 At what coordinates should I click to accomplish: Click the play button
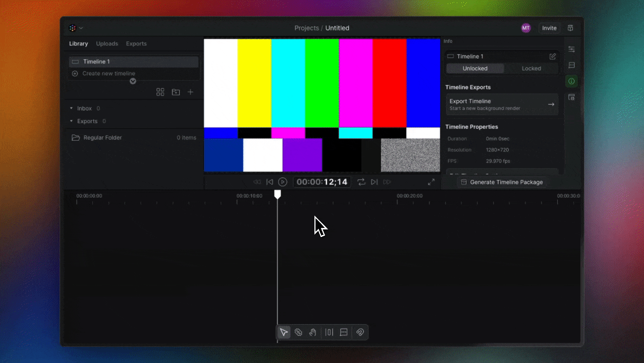click(x=283, y=182)
